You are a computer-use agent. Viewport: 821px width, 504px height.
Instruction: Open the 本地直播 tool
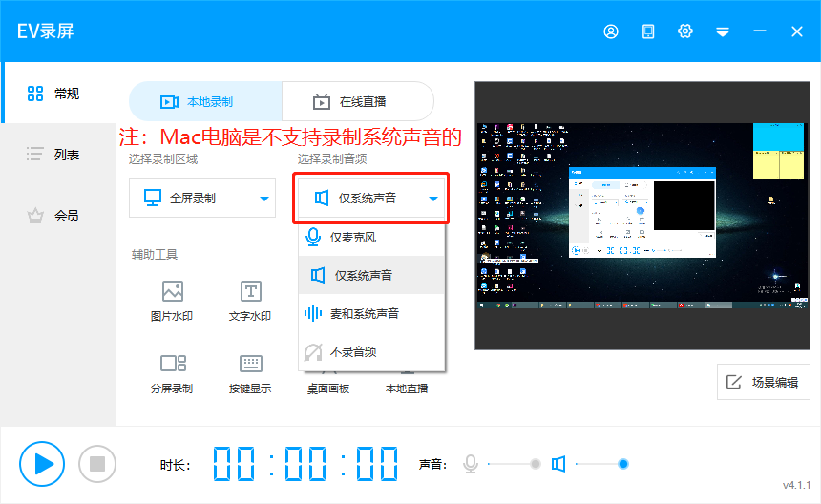[x=407, y=388]
